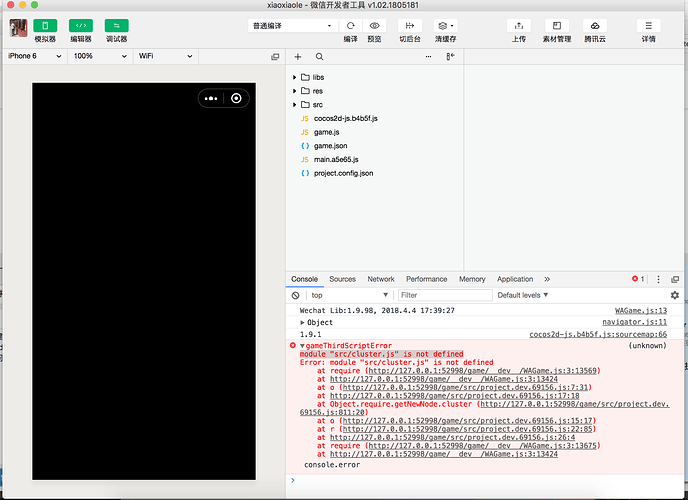Open the Default levels dropdown
Screen dimensions: 688x500
tap(523, 295)
